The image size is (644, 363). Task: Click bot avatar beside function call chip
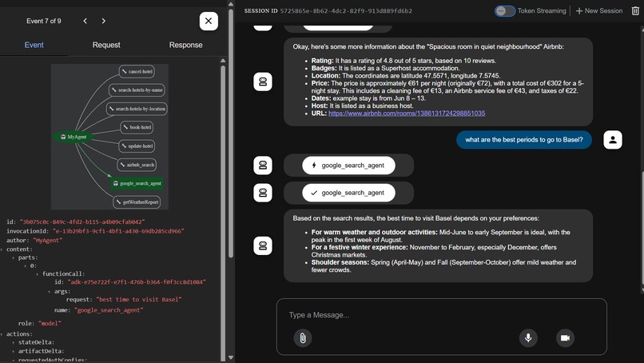pos(263,166)
